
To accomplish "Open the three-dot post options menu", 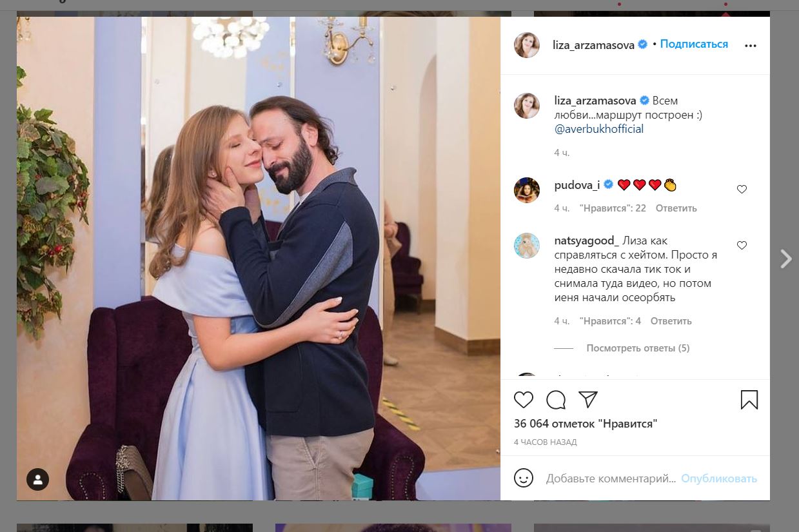I will tap(750, 46).
